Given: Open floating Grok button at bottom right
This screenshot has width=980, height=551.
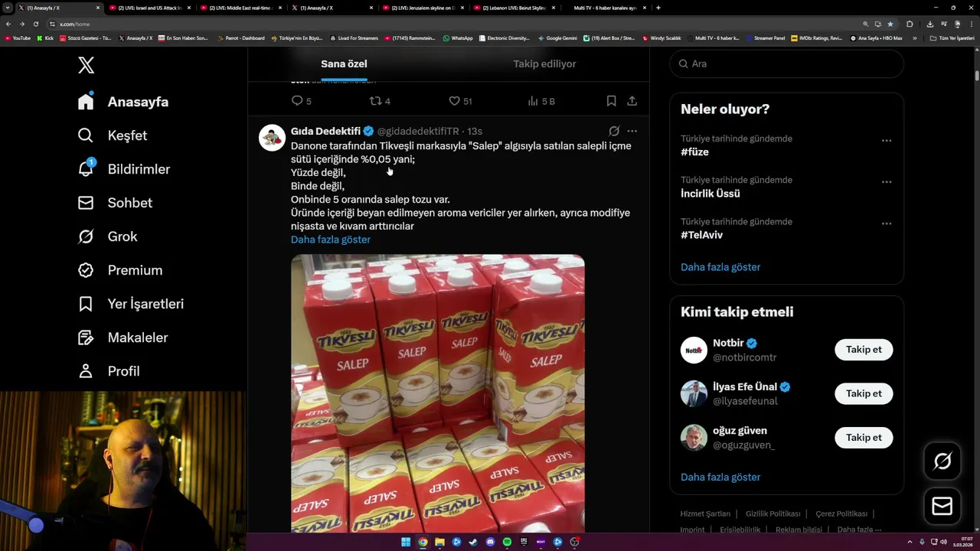Looking at the screenshot, I should tap(942, 461).
